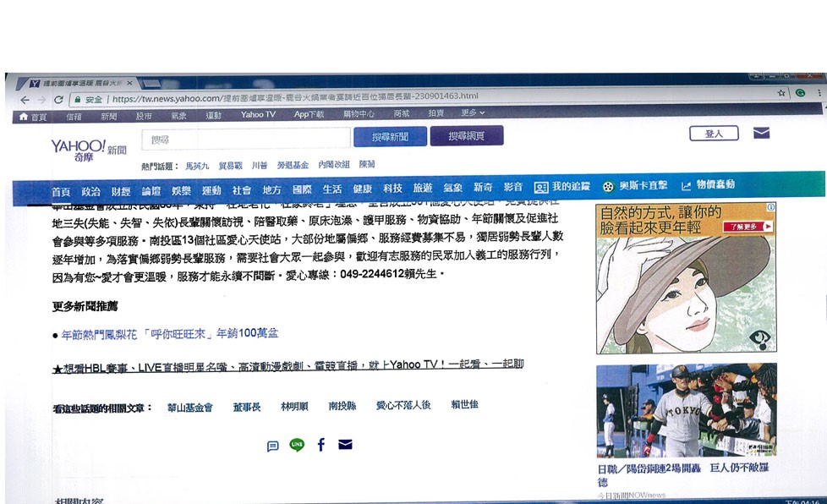This screenshot has width=827, height=504.
Task: Reload page using browser refresh icon
Action: (x=58, y=99)
